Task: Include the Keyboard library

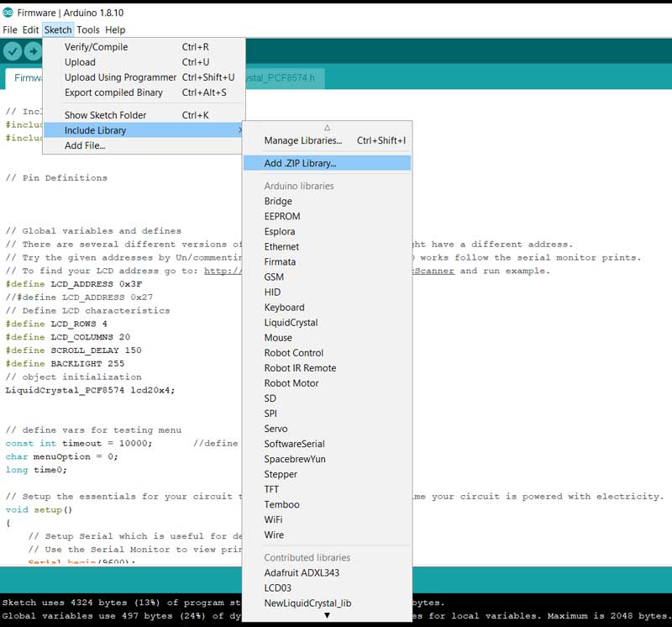Action: pyautogui.click(x=327, y=308)
